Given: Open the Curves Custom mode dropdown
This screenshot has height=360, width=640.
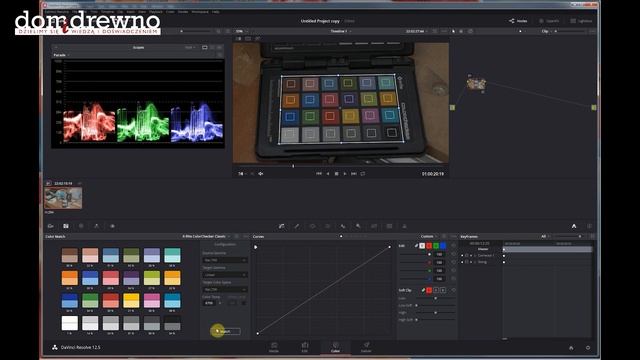Looking at the screenshot, I should (x=428, y=237).
